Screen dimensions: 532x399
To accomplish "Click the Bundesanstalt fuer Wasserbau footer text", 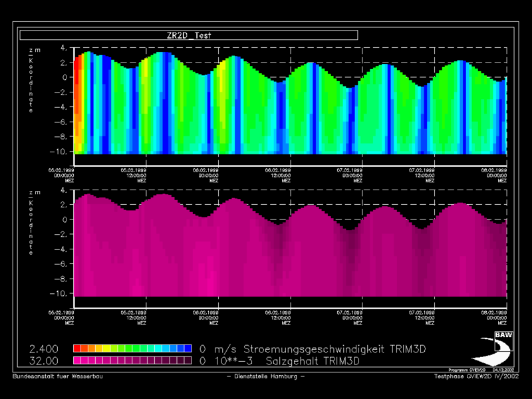I will (x=58, y=376).
